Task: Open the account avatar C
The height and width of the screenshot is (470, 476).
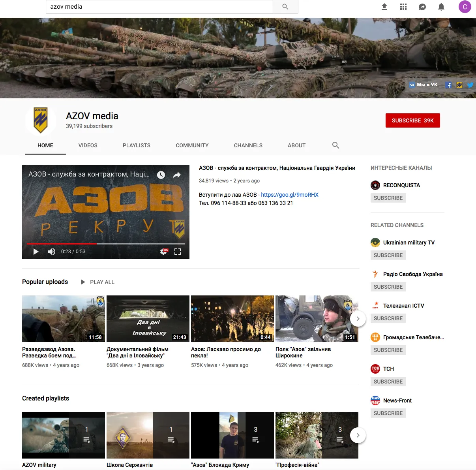Action: pos(465,7)
